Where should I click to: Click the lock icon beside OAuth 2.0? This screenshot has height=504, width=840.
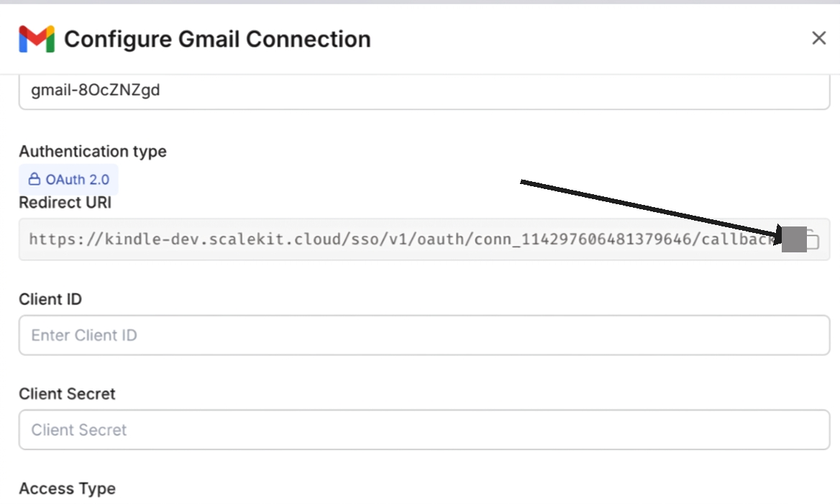tap(35, 179)
